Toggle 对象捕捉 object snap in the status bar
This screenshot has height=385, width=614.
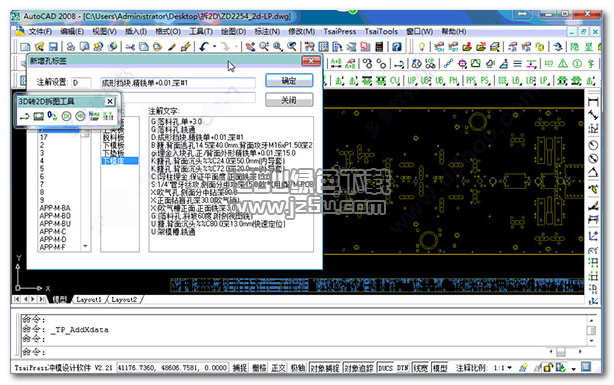[x=325, y=368]
